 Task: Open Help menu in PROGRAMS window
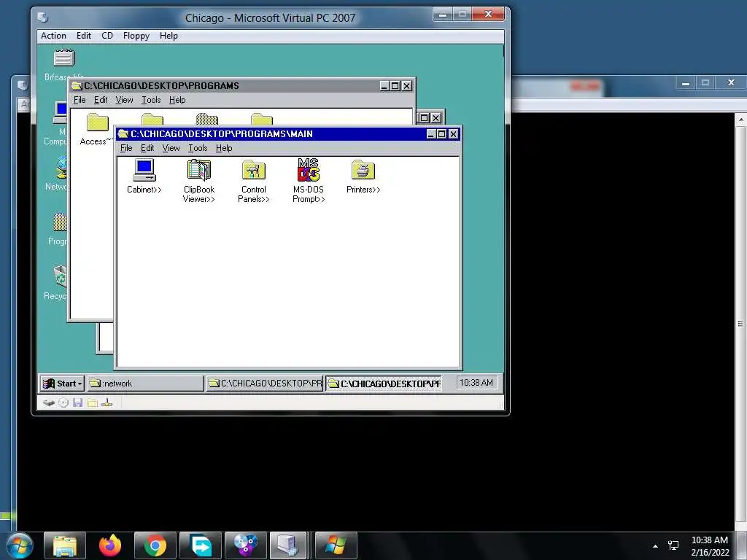click(x=177, y=100)
